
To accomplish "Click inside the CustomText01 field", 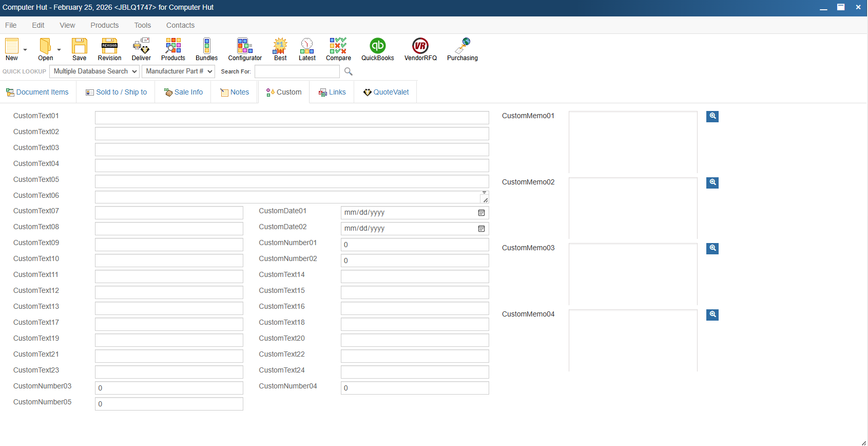I will click(292, 118).
